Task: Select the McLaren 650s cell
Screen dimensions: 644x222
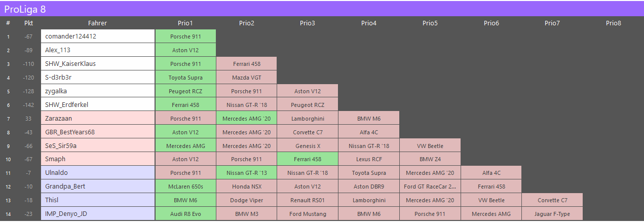Action: click(x=185, y=187)
